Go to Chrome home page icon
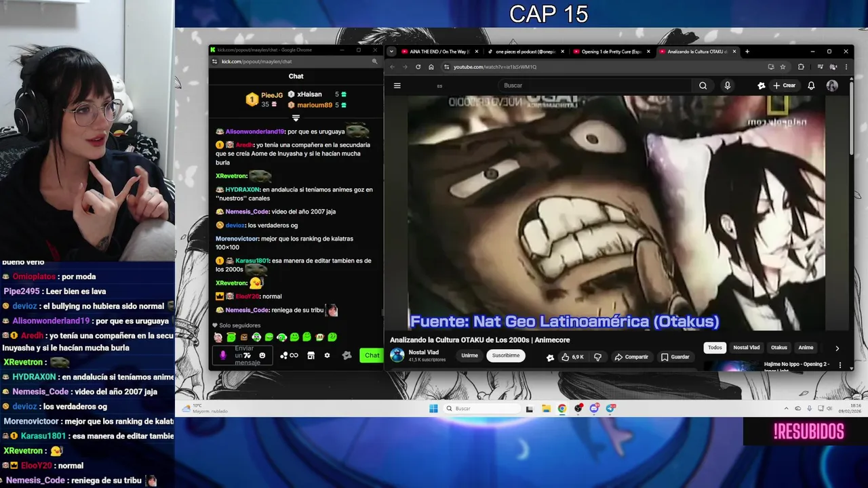 coord(431,67)
